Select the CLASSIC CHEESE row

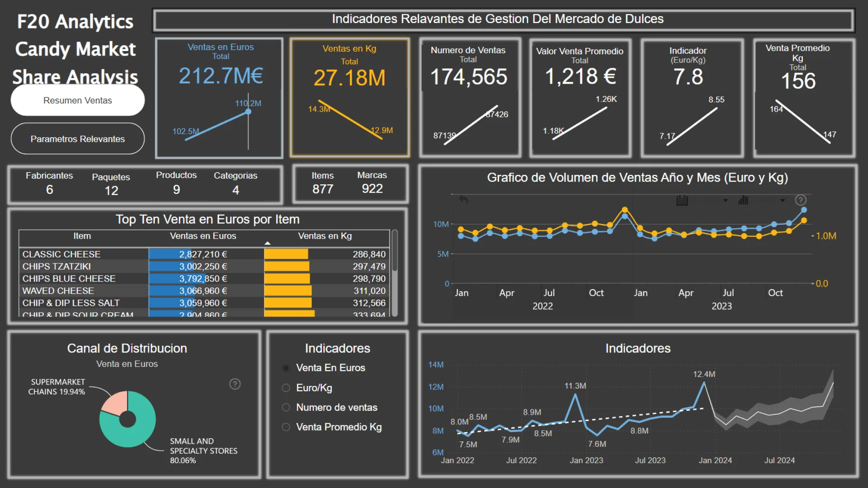tap(204, 254)
